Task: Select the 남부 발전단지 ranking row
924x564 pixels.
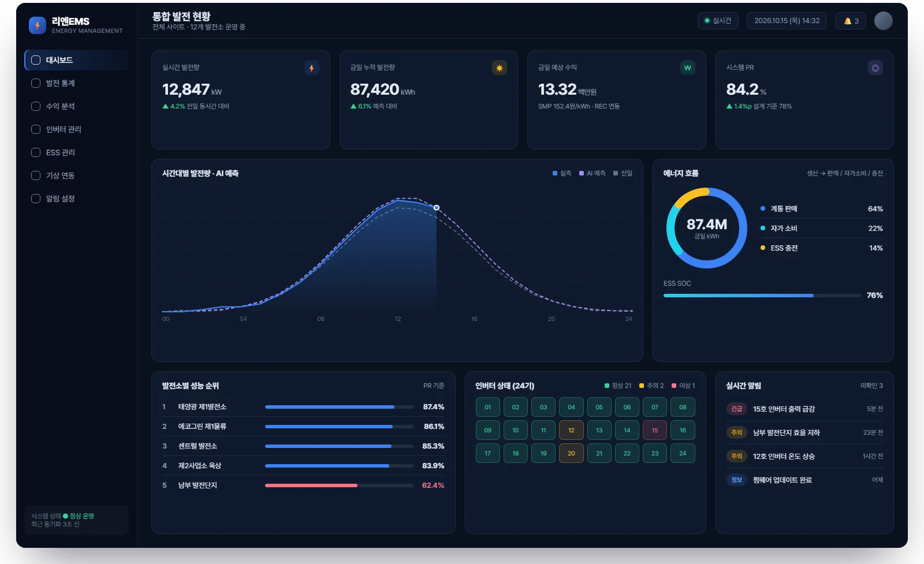Action: click(303, 485)
